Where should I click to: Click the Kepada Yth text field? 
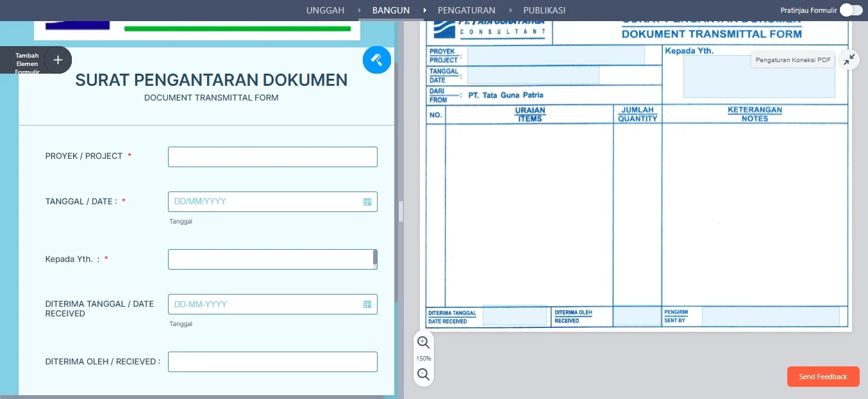[269, 259]
